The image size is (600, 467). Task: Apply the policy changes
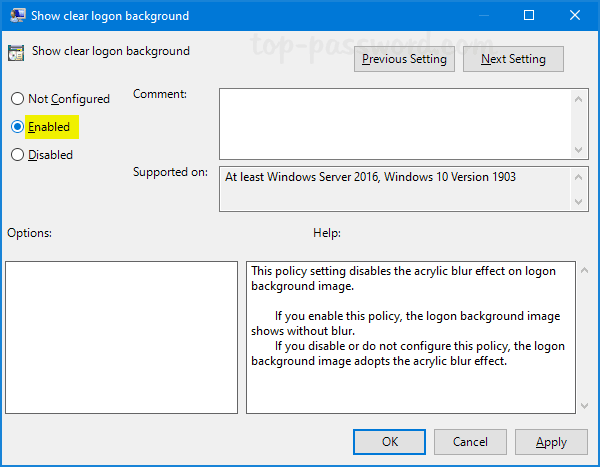coord(551,441)
